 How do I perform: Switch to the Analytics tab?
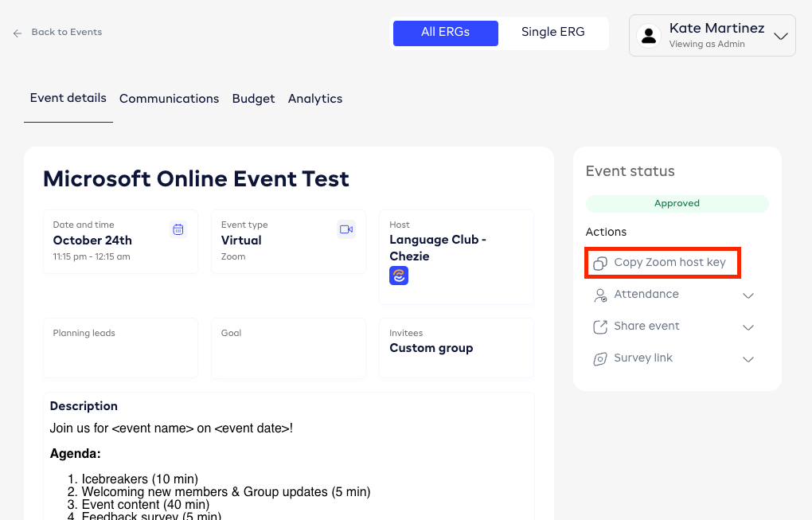pos(315,99)
